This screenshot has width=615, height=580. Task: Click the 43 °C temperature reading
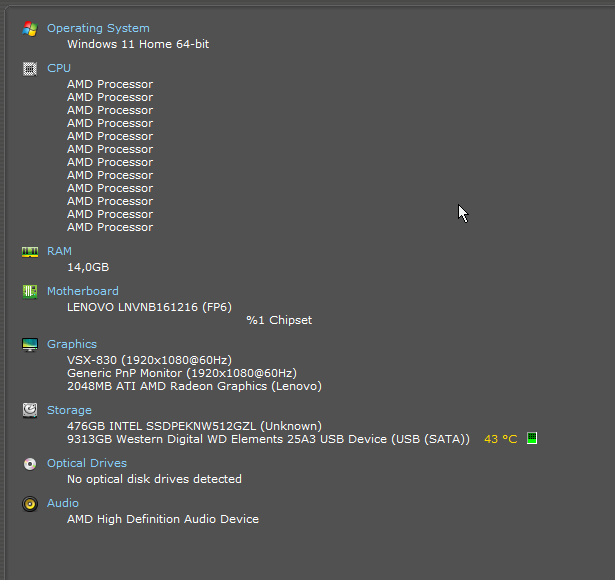click(501, 439)
